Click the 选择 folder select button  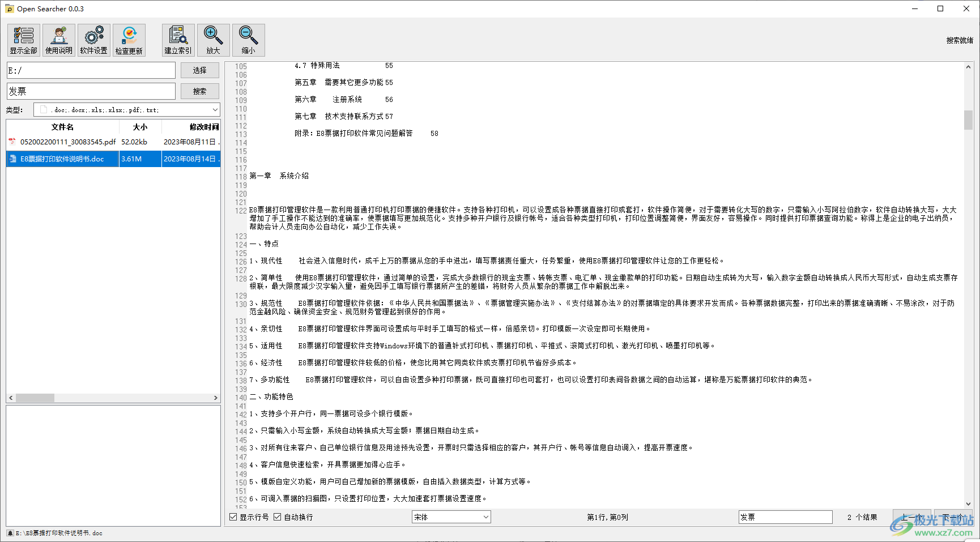pyautogui.click(x=199, y=70)
